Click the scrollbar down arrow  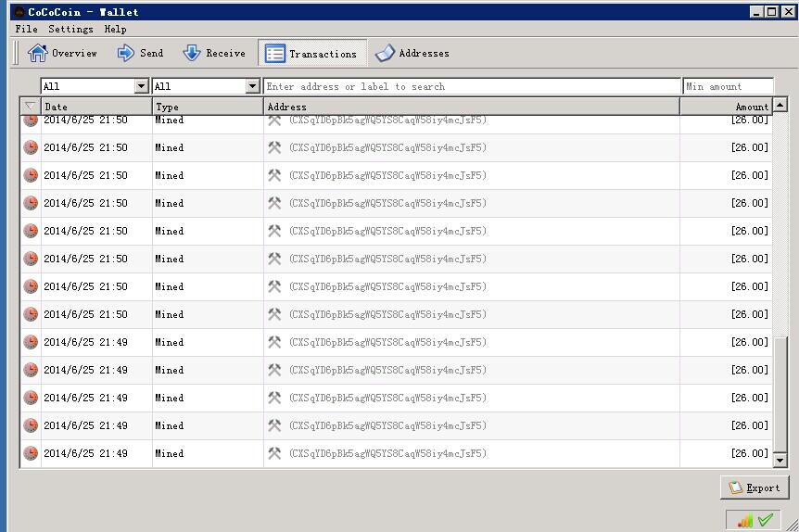click(780, 460)
